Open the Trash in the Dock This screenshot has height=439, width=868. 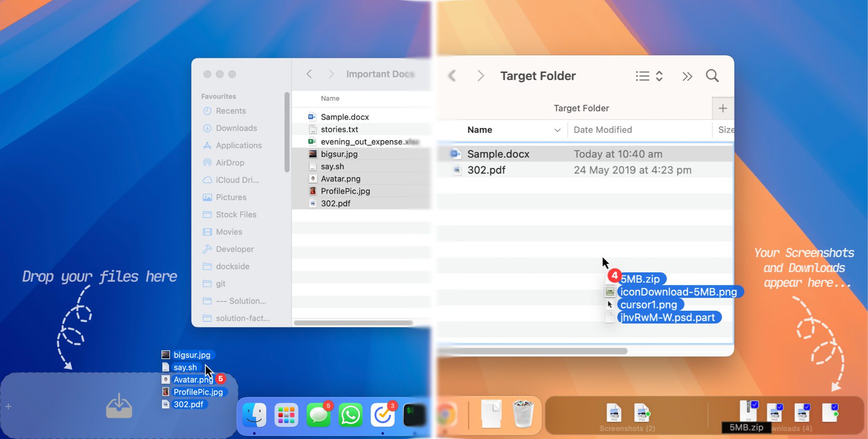tap(523, 414)
